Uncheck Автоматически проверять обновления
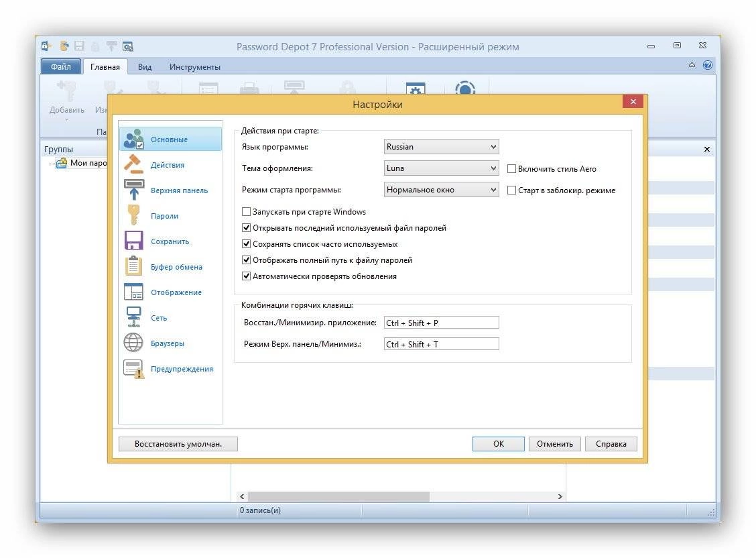 click(x=246, y=276)
